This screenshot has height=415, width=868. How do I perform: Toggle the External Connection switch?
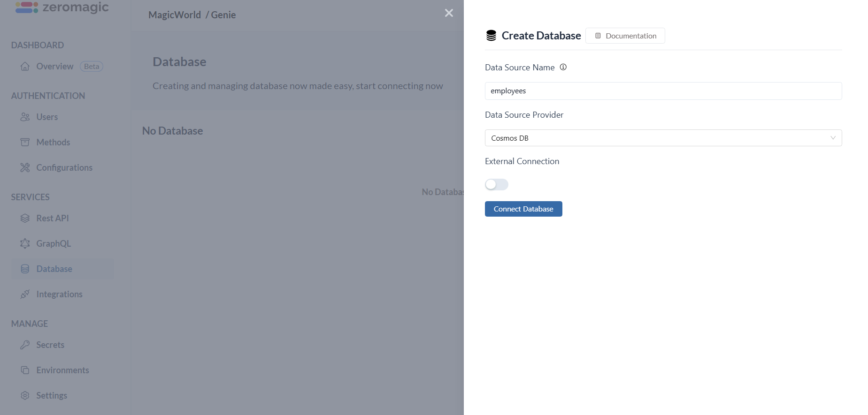coord(497,184)
